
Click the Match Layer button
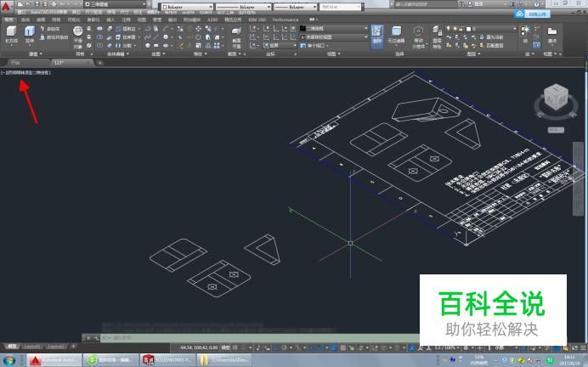(491, 45)
